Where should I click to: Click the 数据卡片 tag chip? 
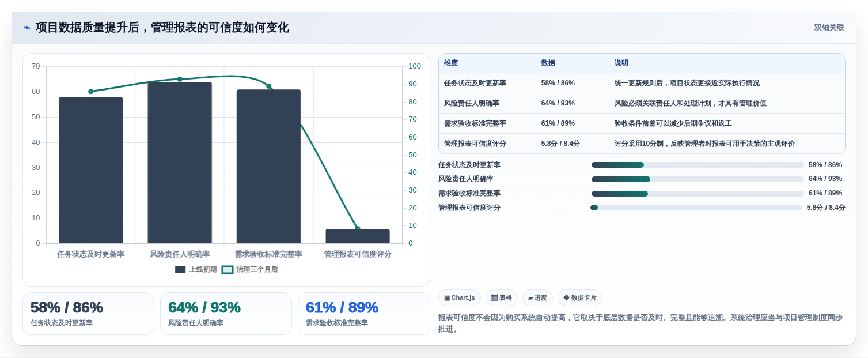[580, 297]
